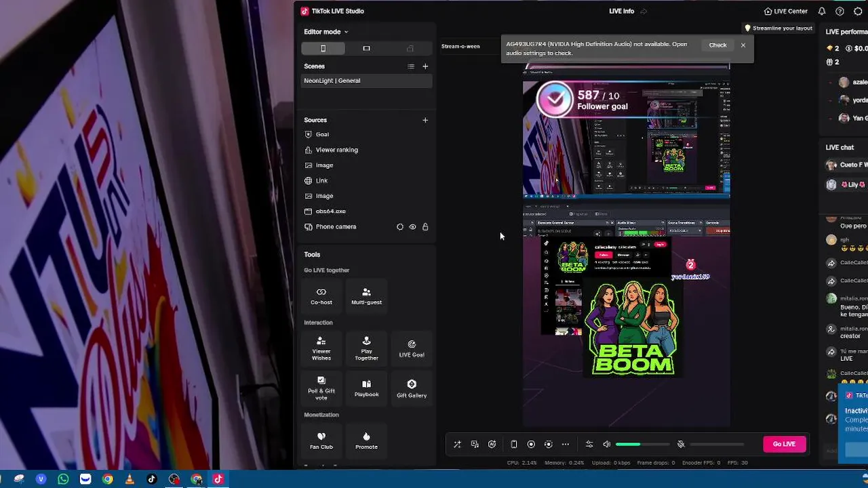The height and width of the screenshot is (488, 868).
Task: Click the notifications bell icon
Action: 822,11
